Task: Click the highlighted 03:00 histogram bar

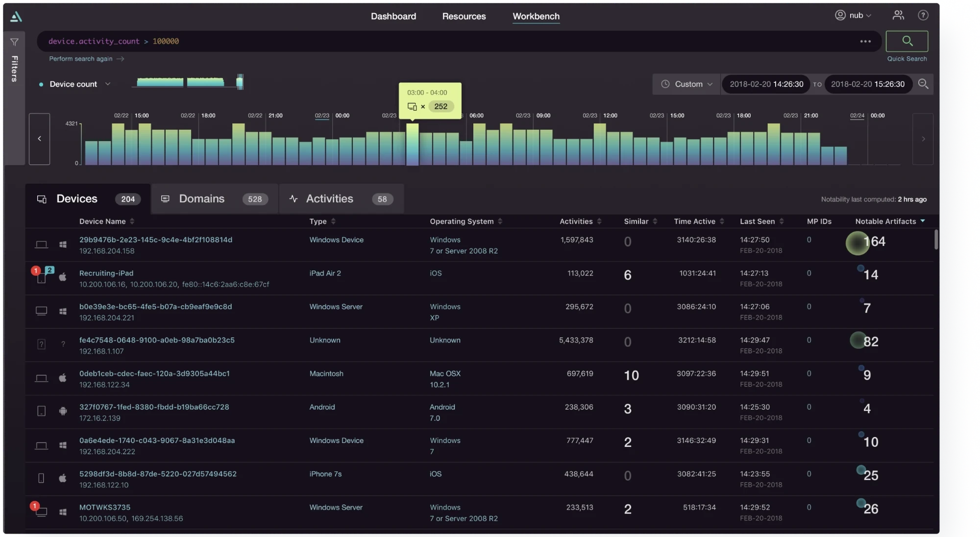Action: click(412, 144)
